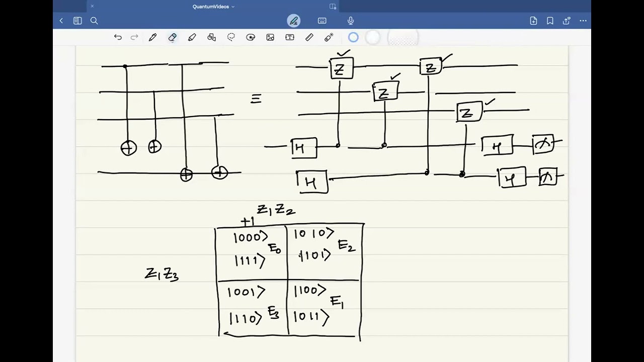The height and width of the screenshot is (362, 644).
Task: Go back with the left chevron
Action: pyautogui.click(x=61, y=21)
